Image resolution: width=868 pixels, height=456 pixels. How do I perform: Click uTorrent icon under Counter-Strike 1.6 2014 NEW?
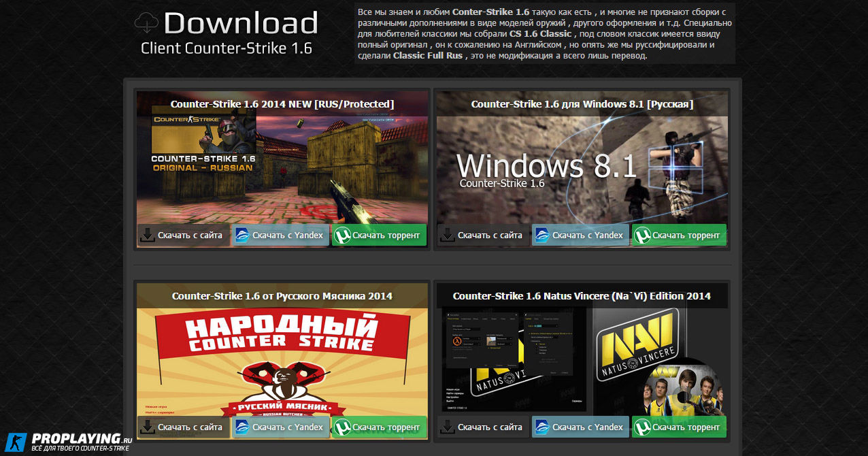click(342, 235)
